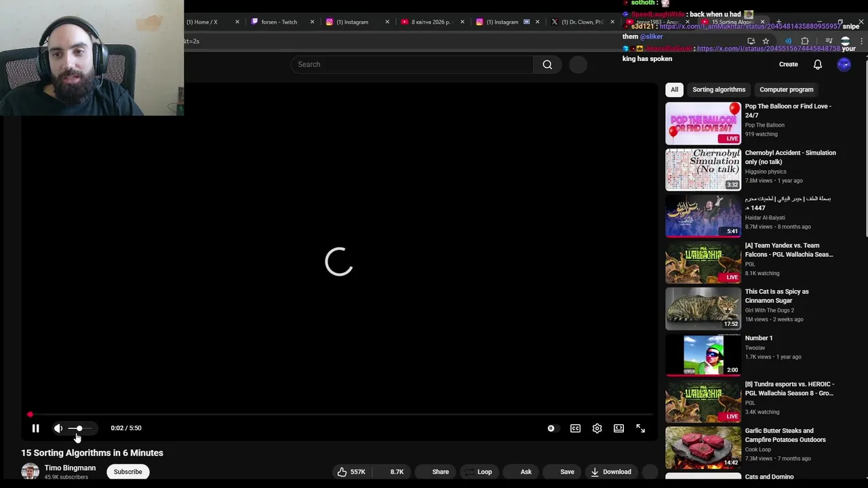Select the Computer program chip
The image size is (868, 488).
(x=786, y=89)
